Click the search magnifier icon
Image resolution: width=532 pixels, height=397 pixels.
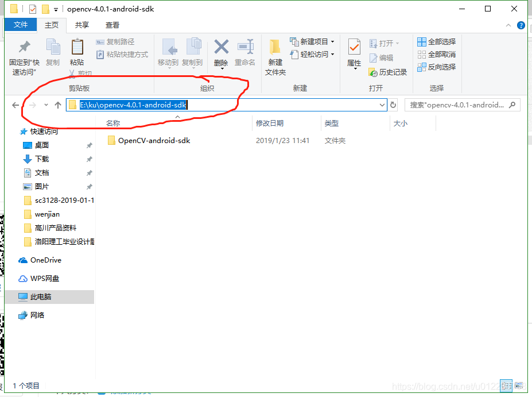click(x=512, y=105)
